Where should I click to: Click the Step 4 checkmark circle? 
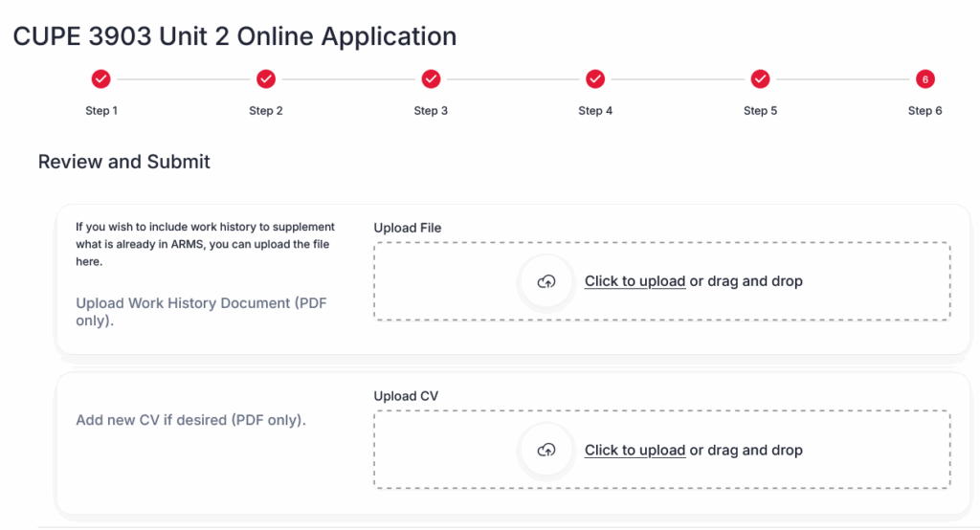coord(595,79)
